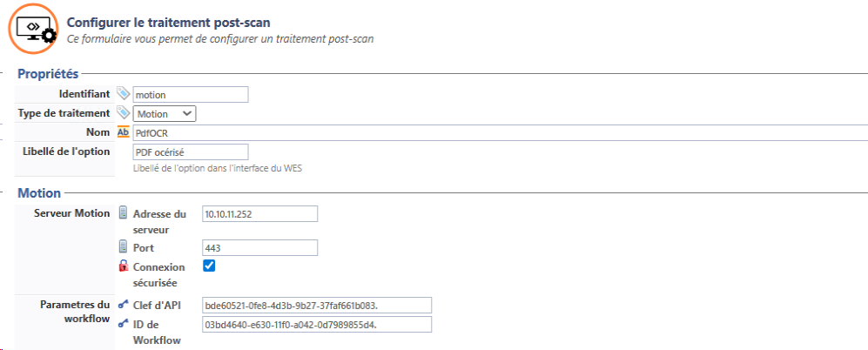Click the Motion section heading

(x=39, y=192)
